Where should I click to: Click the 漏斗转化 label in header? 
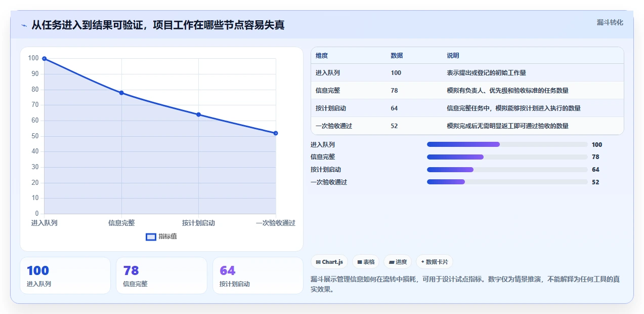pyautogui.click(x=610, y=23)
